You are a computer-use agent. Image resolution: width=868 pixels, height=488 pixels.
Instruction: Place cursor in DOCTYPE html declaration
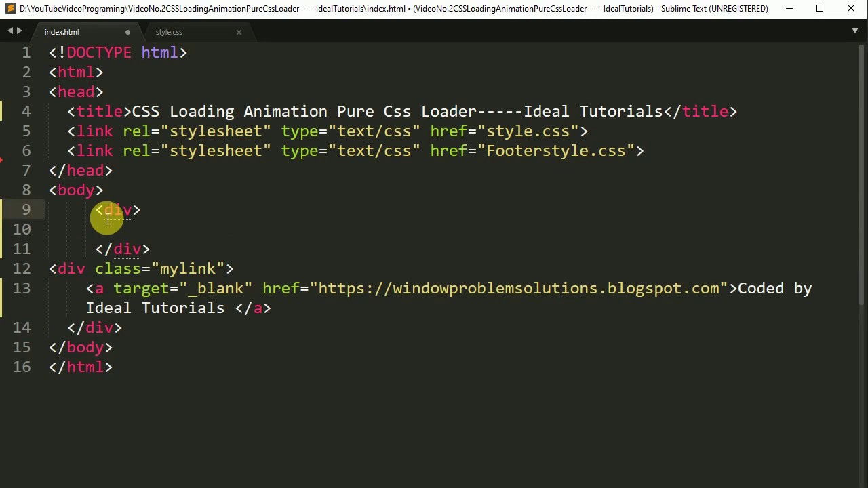[118, 52]
